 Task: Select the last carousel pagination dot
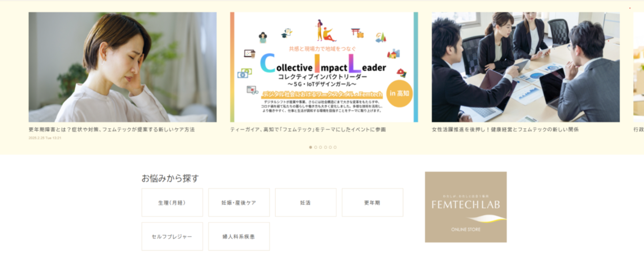click(x=335, y=147)
